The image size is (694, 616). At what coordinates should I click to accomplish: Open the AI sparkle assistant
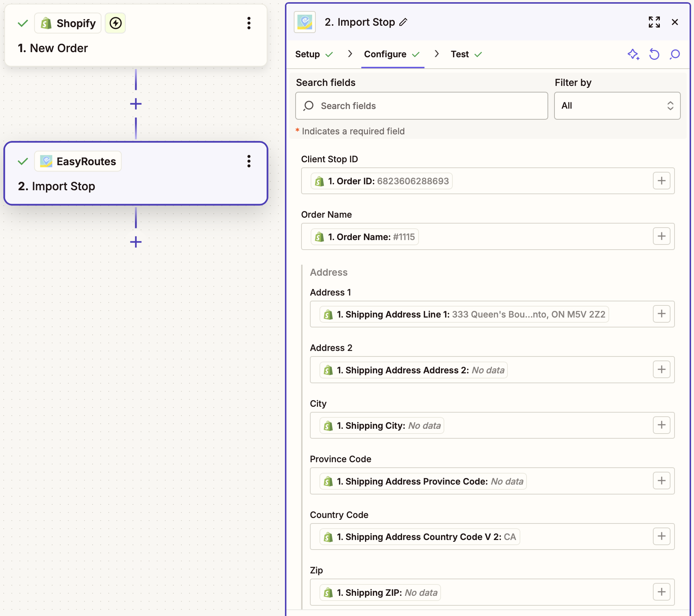tap(633, 54)
